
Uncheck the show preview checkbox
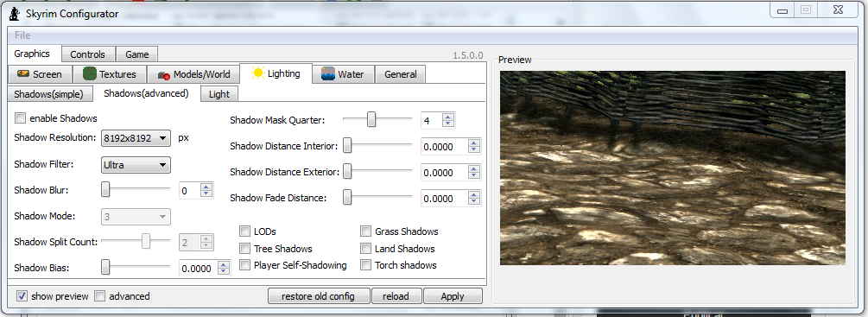pyautogui.click(x=22, y=296)
